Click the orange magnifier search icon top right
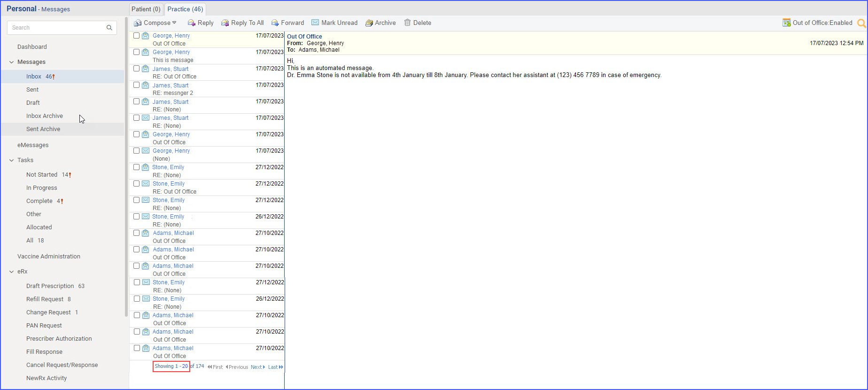Screen dimensions: 868x390 tap(861, 23)
